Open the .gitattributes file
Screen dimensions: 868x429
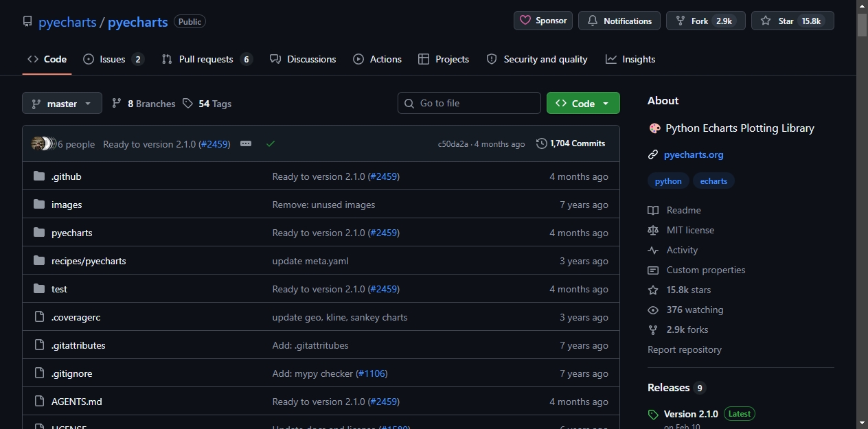[x=78, y=345]
